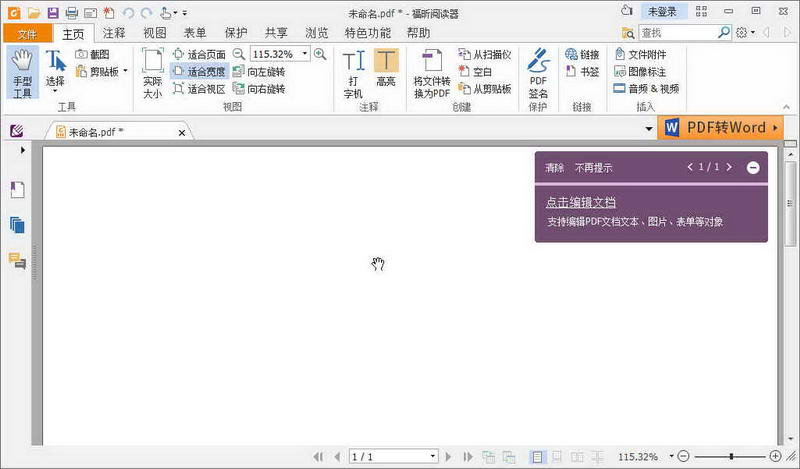
Task: Create PDF from clipboard (从剪贴板)
Action: click(485, 89)
